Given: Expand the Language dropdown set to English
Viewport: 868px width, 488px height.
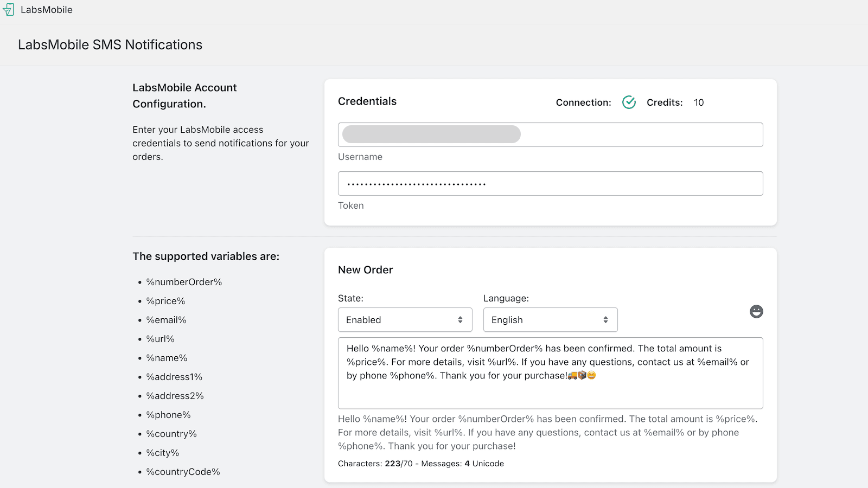Looking at the screenshot, I should (x=550, y=320).
